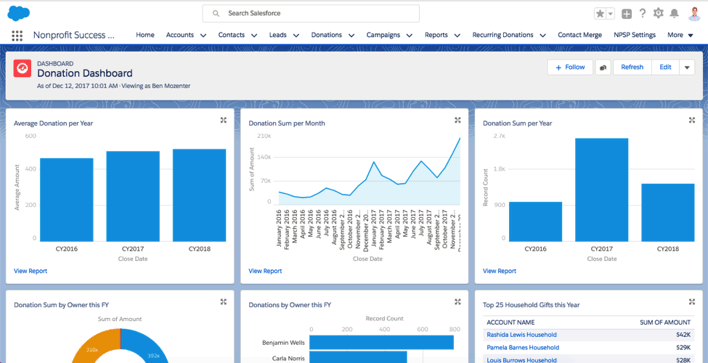The height and width of the screenshot is (363, 708).
Task: View Report for Donation Sum per Month
Action: [265, 271]
